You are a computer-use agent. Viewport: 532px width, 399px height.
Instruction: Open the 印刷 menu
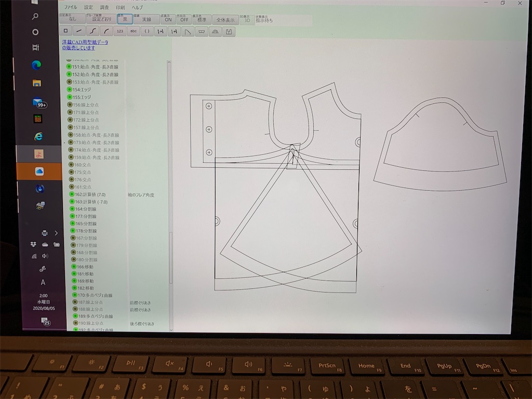[121, 7]
